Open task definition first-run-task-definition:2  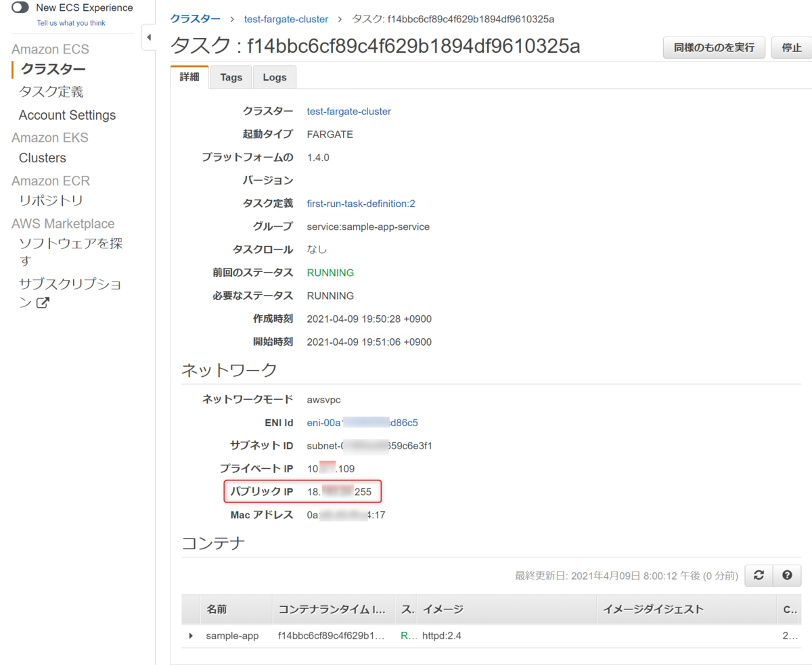click(361, 203)
